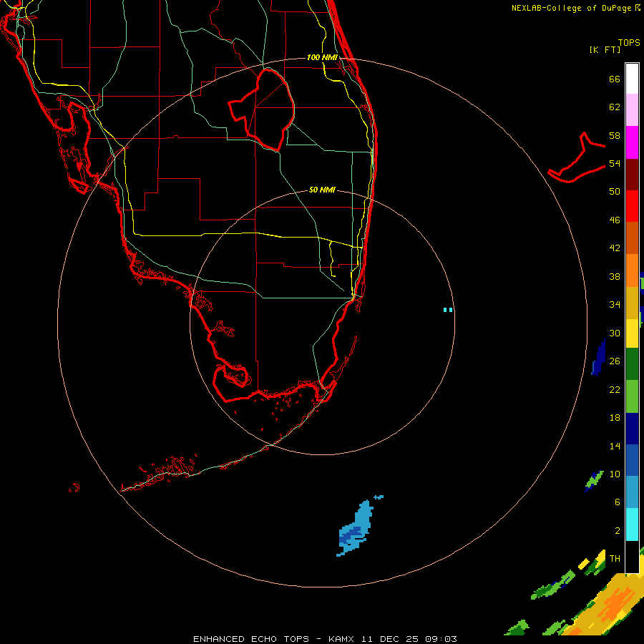Click the 18 legend value
644x644 pixels.
click(x=615, y=418)
